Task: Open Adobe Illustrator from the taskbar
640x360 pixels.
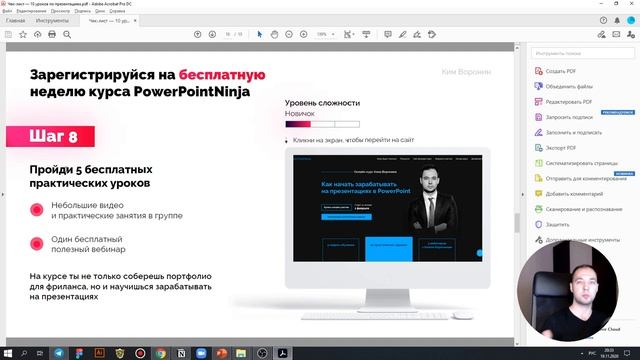Action: 100,353
